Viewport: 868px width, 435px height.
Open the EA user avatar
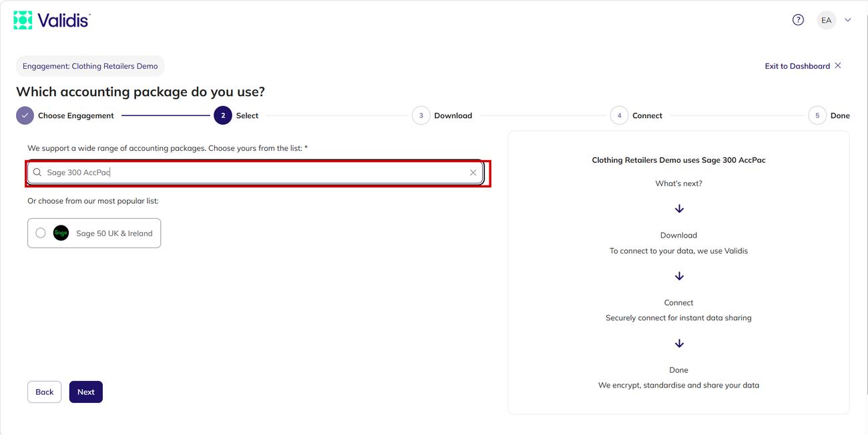(827, 20)
